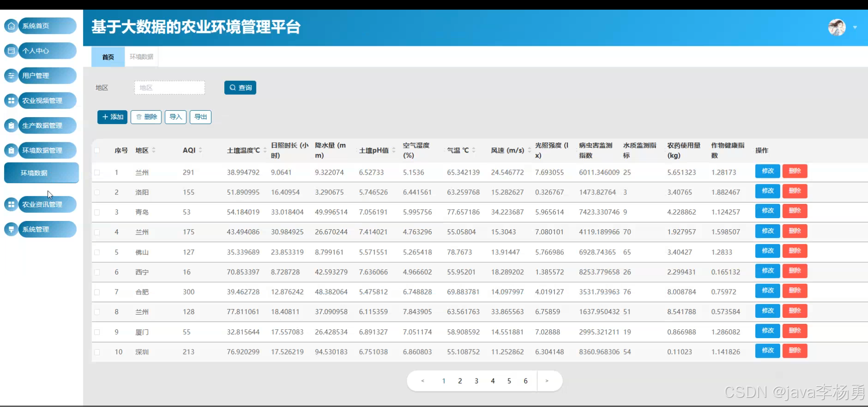Sort by 气温 ℃ column arrows

[474, 150]
